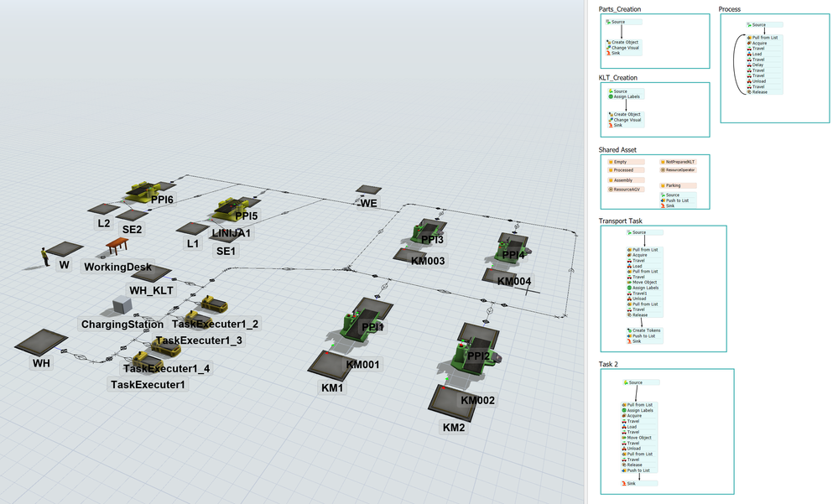Screen dimensions: 838x504
Task: Select Assign Labels activity in KLT_Creation
Action: [626, 96]
